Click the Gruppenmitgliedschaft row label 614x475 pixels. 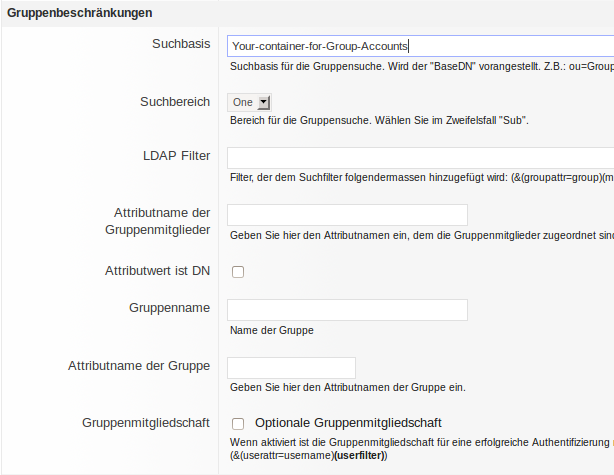point(146,423)
